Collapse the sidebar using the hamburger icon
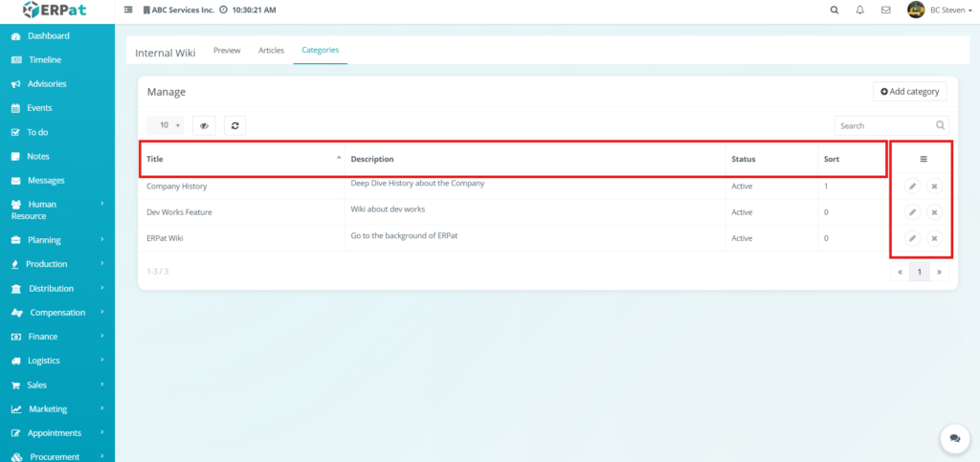This screenshot has width=980, height=462. (128, 11)
